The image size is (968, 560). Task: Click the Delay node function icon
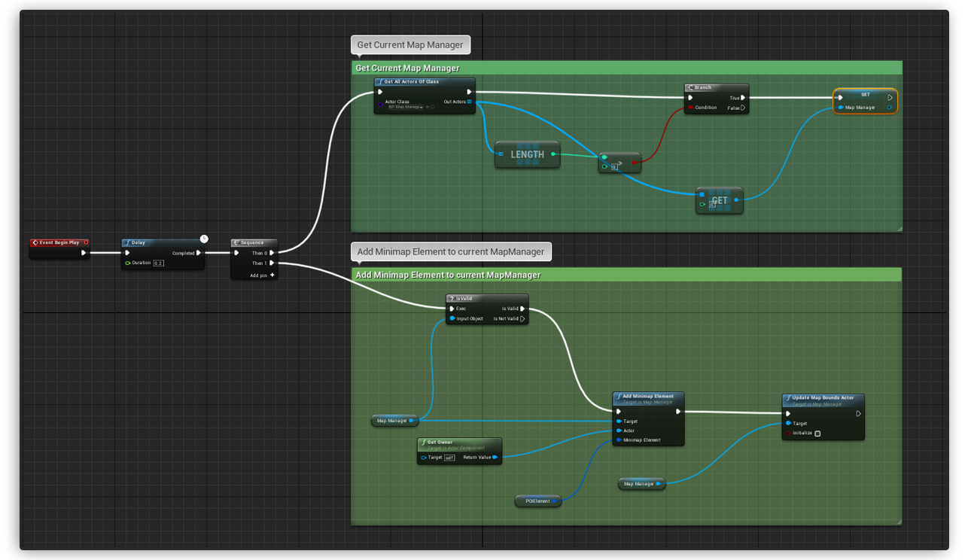point(127,242)
